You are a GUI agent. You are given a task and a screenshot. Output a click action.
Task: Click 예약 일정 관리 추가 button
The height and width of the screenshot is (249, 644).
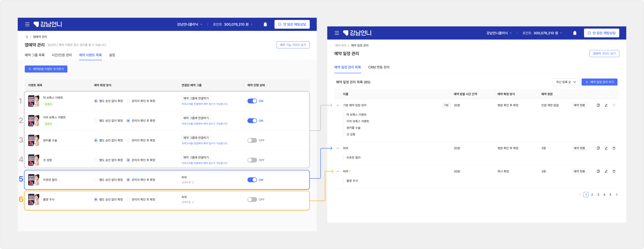tap(599, 82)
